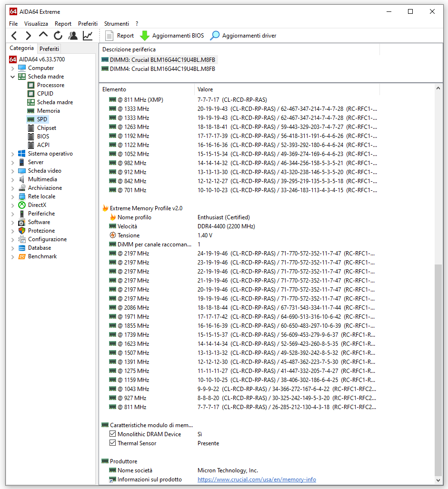
Task: Expand the Server tree node
Action: point(12,163)
